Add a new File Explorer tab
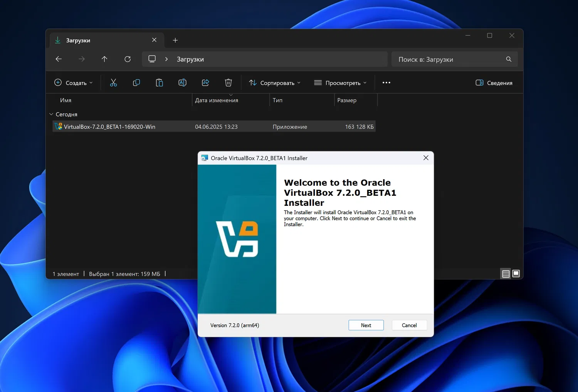 tap(175, 40)
